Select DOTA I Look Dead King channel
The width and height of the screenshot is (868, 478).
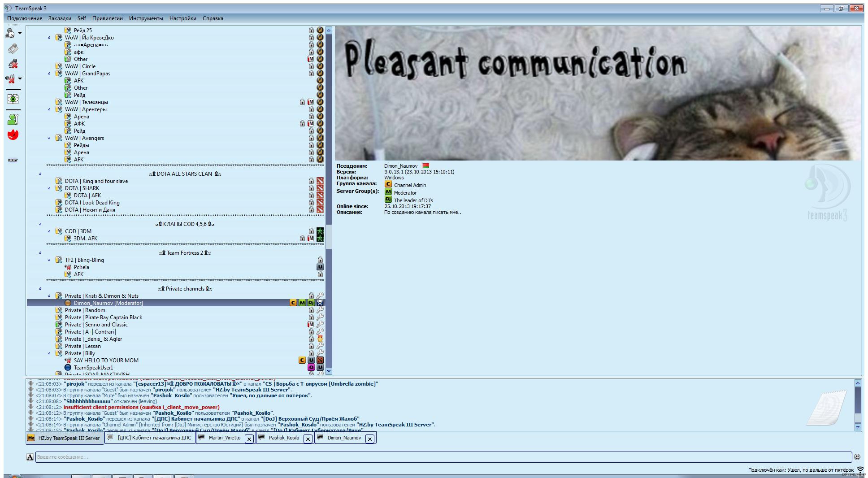[92, 203]
